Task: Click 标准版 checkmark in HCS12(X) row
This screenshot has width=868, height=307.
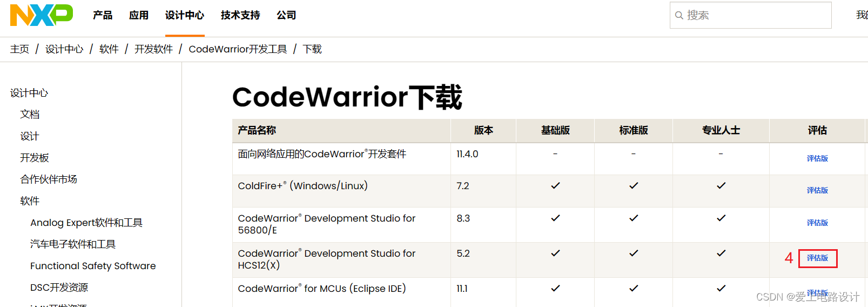Action: (634, 253)
